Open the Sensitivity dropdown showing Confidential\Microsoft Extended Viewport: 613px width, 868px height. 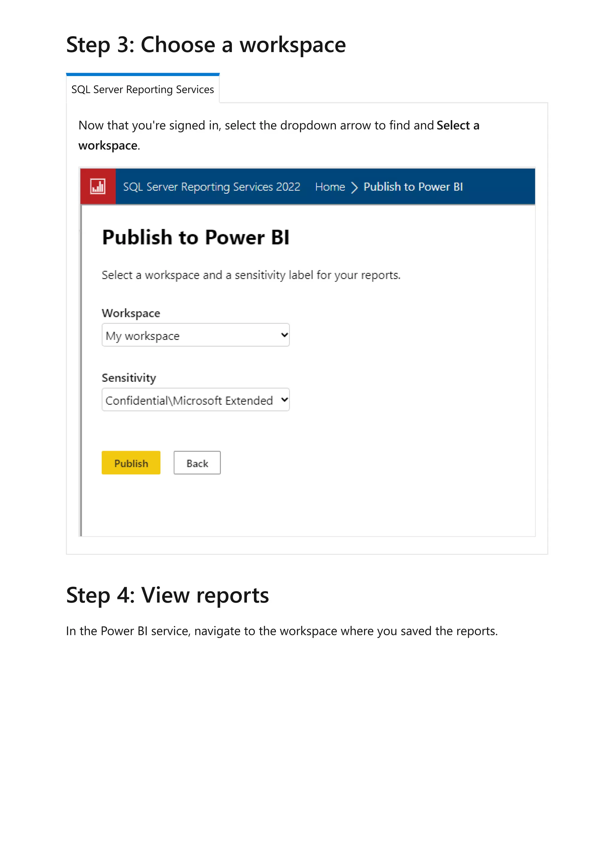click(195, 400)
